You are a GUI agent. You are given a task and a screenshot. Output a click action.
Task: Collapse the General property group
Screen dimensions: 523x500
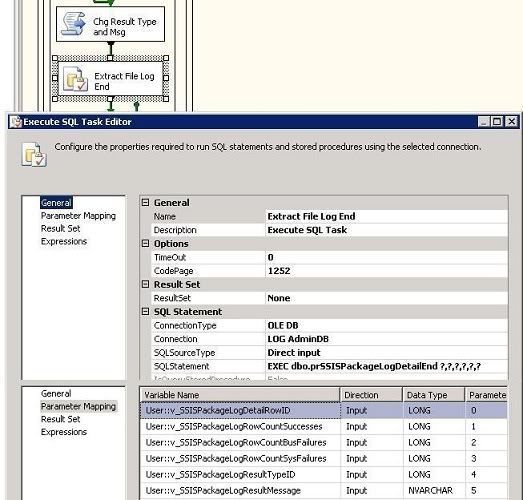[145, 202]
